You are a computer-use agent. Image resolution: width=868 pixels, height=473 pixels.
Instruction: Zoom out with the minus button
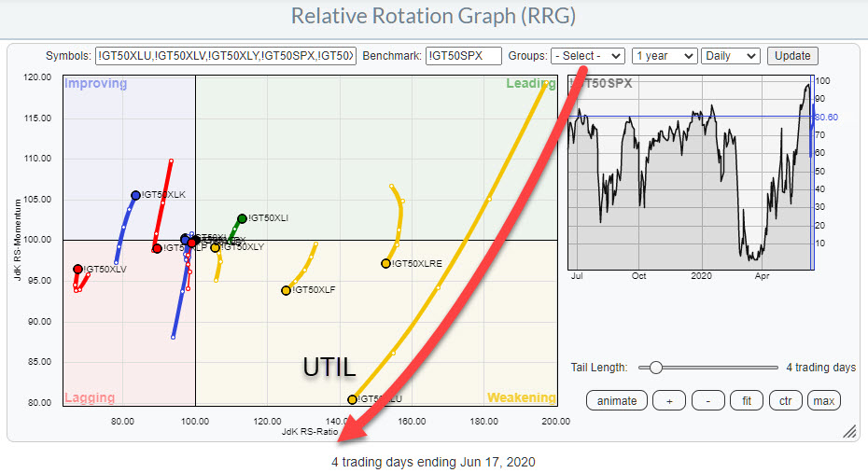point(708,400)
